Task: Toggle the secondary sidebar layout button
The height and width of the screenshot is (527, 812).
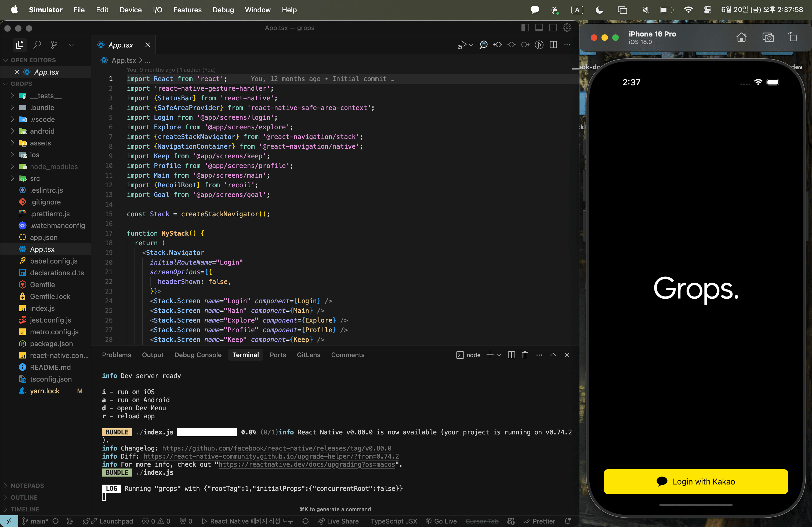Action: point(553,28)
